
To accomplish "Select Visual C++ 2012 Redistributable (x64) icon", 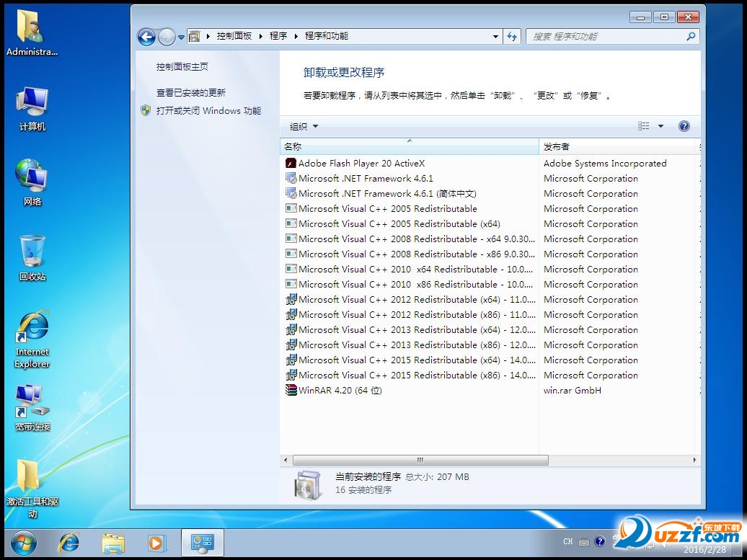I will coord(291,300).
